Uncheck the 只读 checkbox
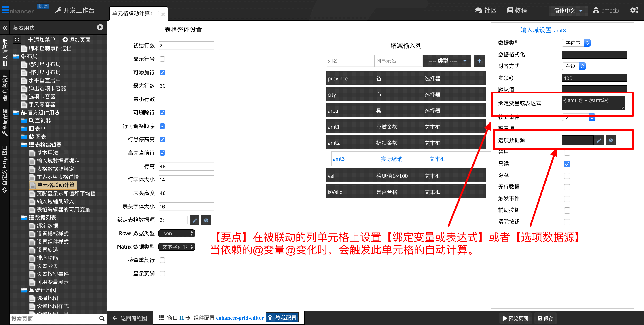The image size is (644, 325). coord(567,164)
